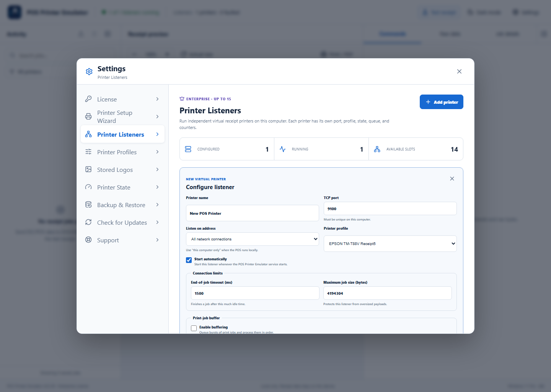Open the Stored Logos section
Image resolution: width=551 pixels, height=392 pixels.
coord(122,170)
